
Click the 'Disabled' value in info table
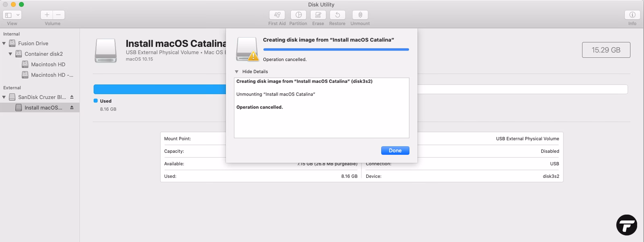point(550,151)
